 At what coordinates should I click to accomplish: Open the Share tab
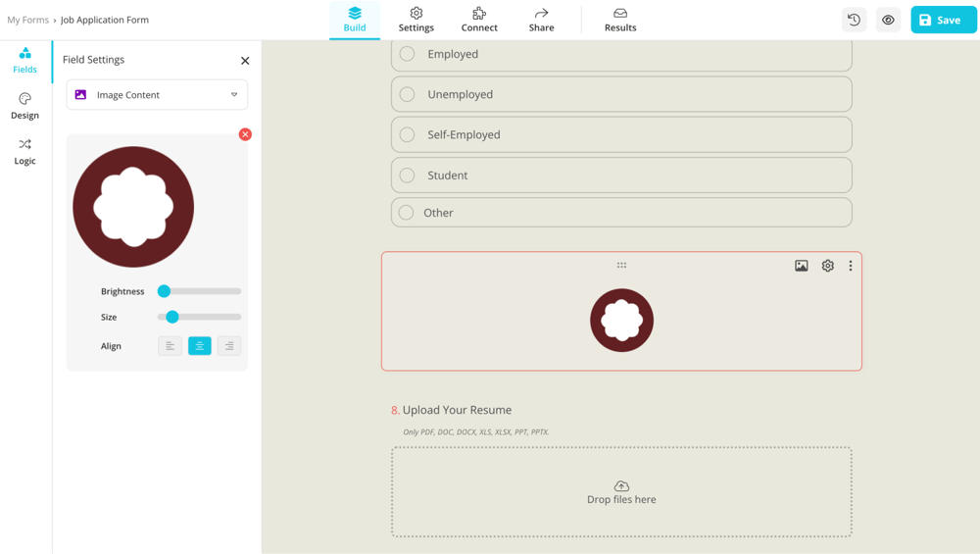(x=541, y=20)
